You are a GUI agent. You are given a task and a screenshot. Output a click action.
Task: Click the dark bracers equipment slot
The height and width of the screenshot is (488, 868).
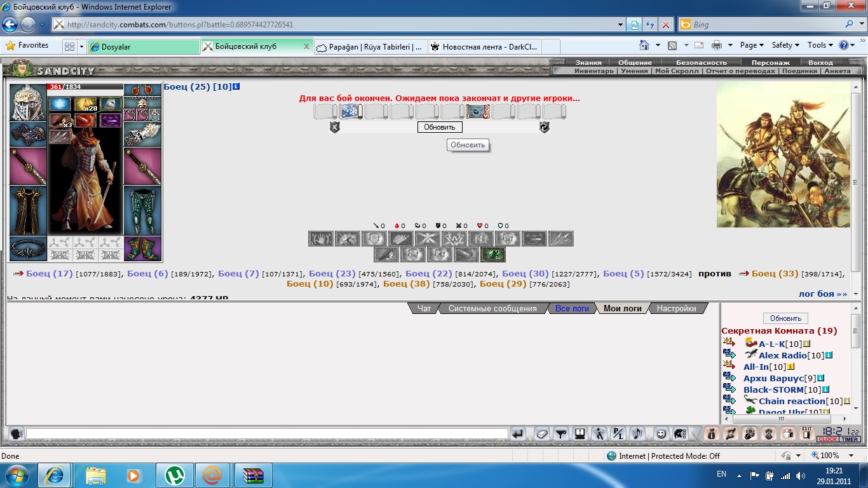coord(28,134)
